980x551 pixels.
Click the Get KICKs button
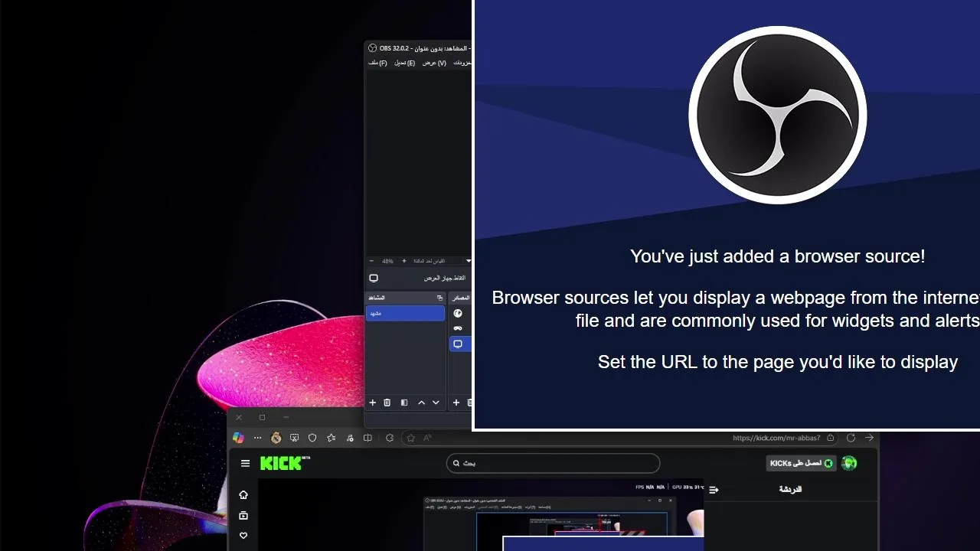pyautogui.click(x=801, y=463)
